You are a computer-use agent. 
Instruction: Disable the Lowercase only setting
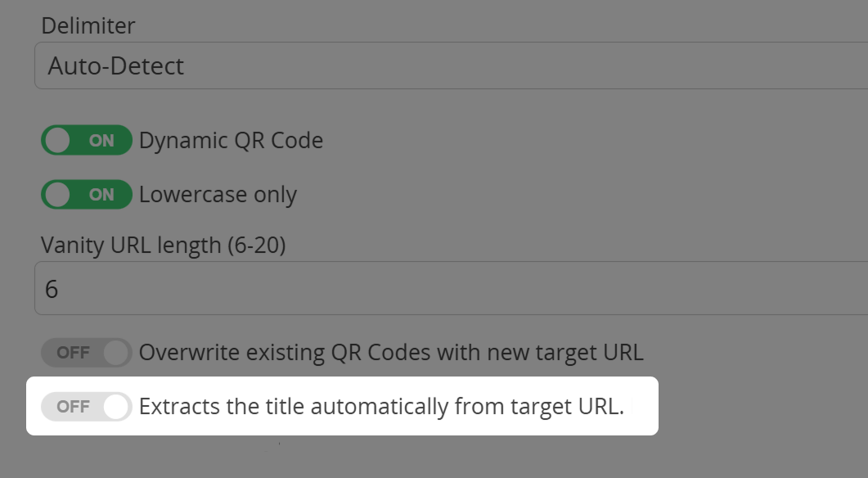coord(85,194)
